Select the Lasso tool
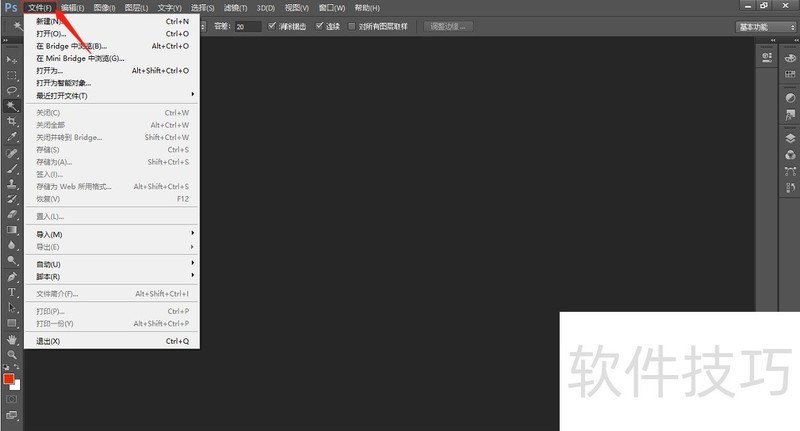This screenshot has height=431, width=800. [x=12, y=91]
